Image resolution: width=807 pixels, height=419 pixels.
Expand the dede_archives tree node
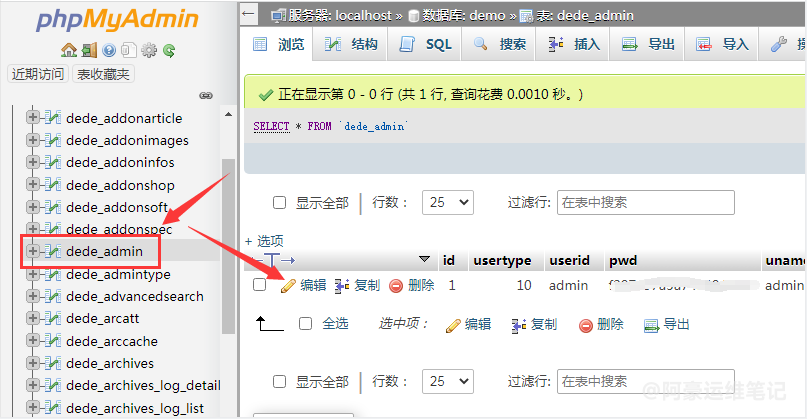click(x=33, y=363)
